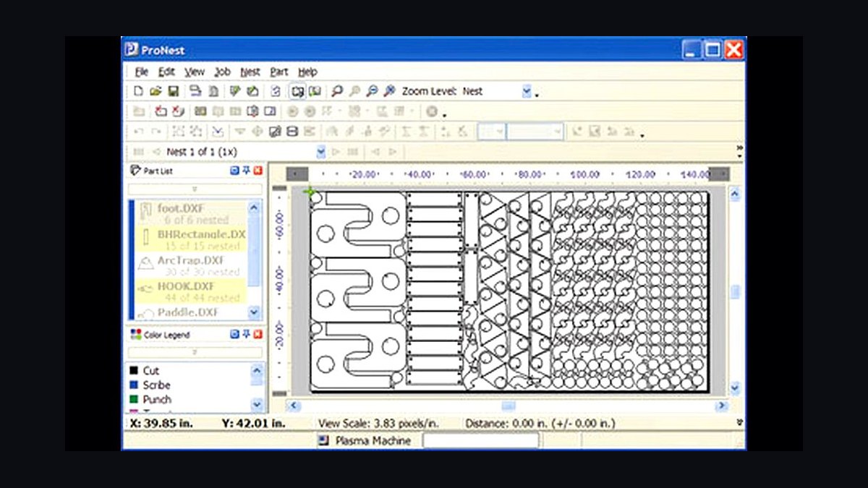
Task: Open Color Legend panel options dropdown
Action: click(x=234, y=335)
